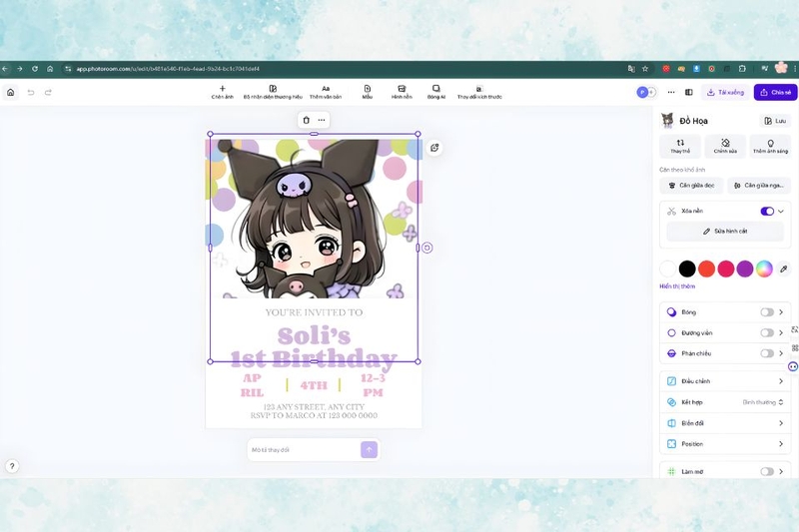
Task: Collapse the Xóa nền section chevron
Action: (x=781, y=212)
